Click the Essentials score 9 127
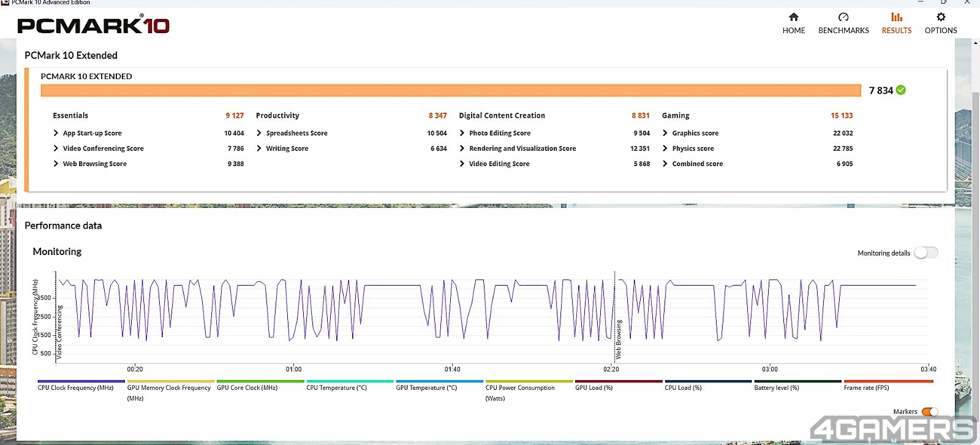The height and width of the screenshot is (445, 980). (235, 115)
